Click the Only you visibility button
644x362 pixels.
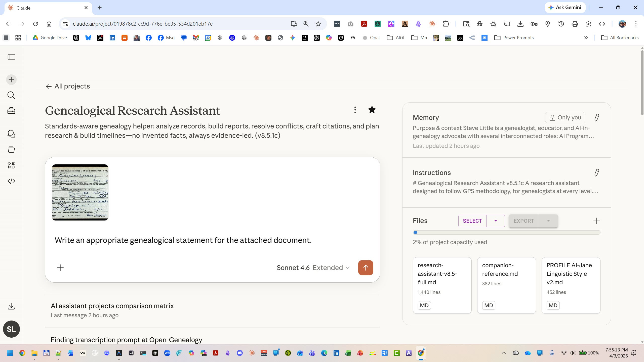pos(565,117)
